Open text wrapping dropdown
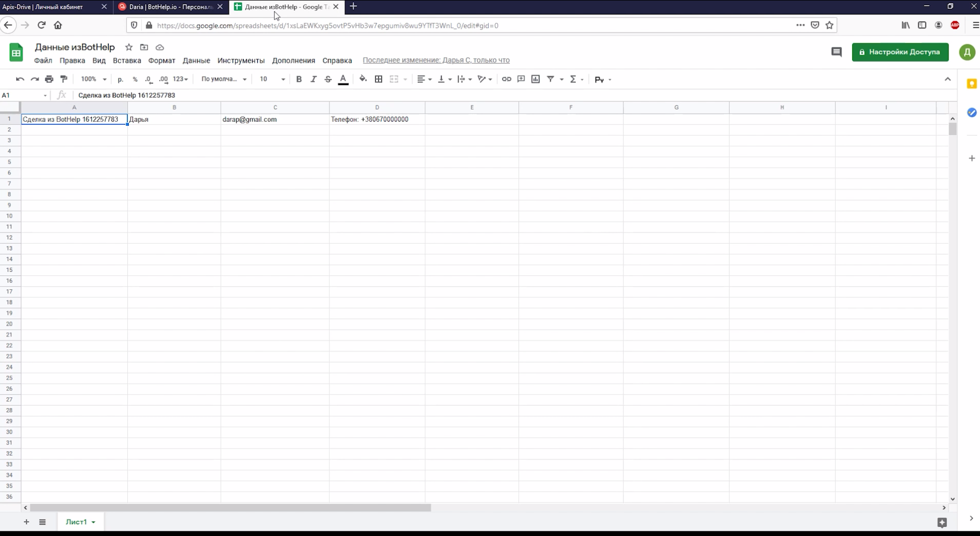The width and height of the screenshot is (980, 536). pyautogui.click(x=465, y=79)
